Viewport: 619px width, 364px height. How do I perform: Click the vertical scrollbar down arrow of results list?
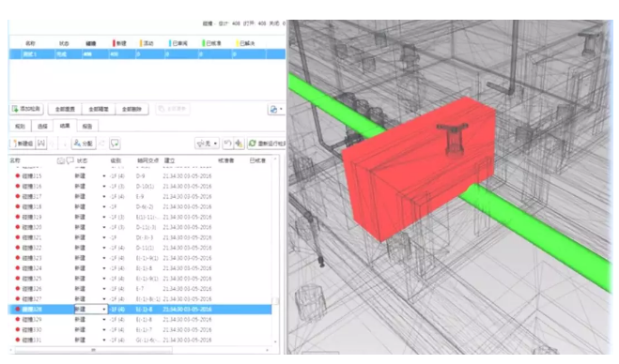click(x=275, y=341)
